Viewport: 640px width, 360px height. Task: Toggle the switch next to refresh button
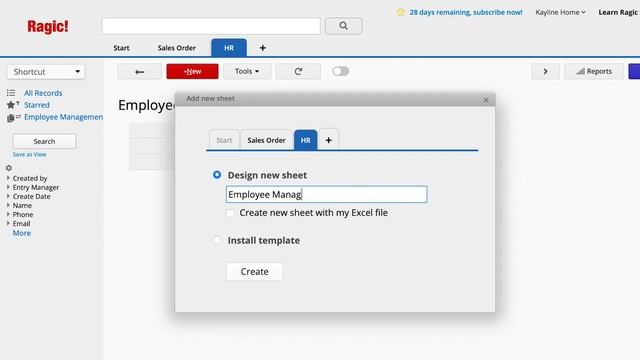click(340, 71)
